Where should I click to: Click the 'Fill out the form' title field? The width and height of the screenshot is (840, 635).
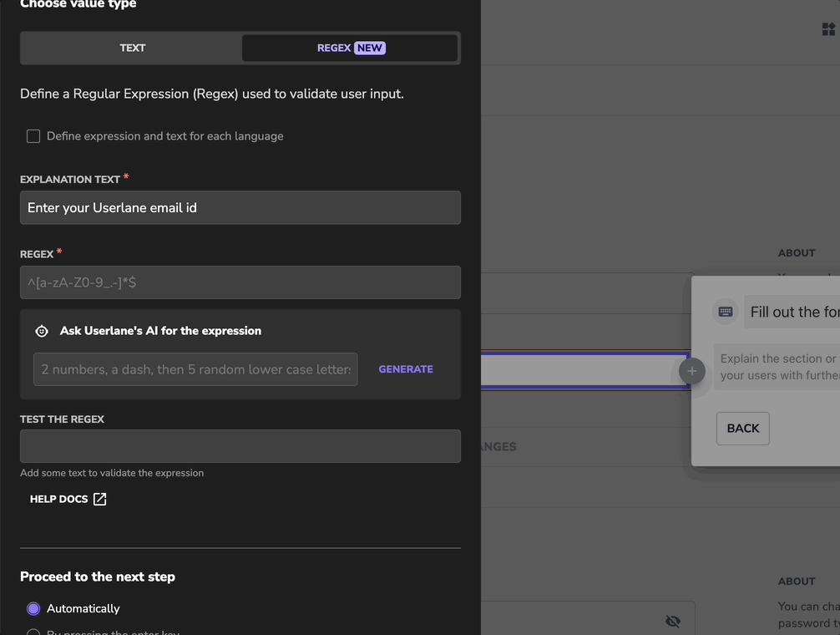coord(792,312)
